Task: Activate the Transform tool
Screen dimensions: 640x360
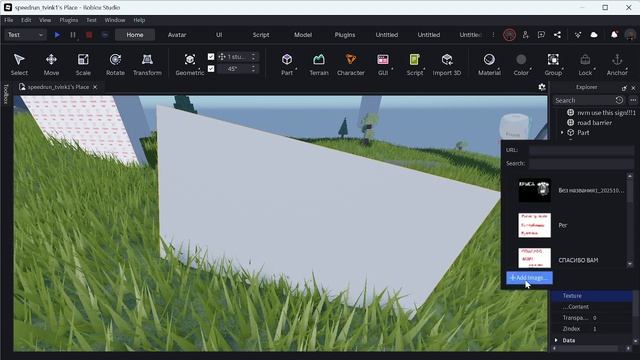Action: click(x=147, y=64)
